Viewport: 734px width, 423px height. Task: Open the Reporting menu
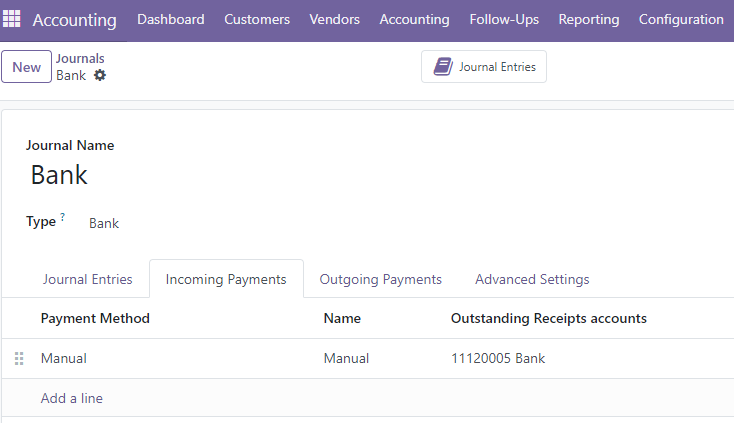coord(588,19)
